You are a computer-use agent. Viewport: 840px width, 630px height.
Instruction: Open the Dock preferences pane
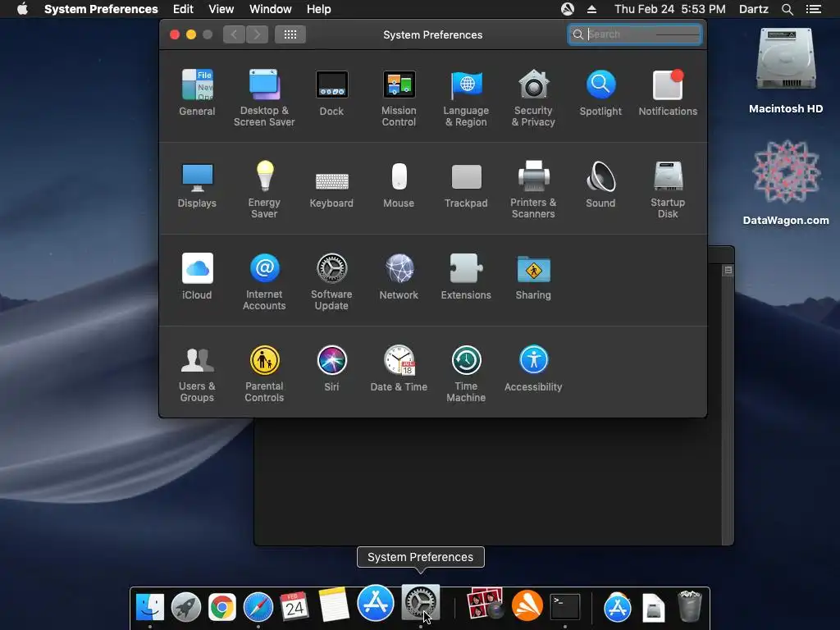coord(331,93)
